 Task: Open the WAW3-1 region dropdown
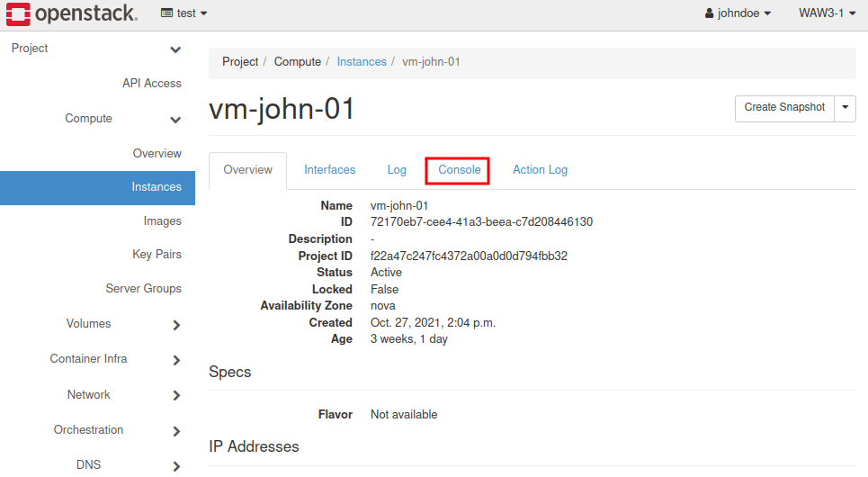[827, 13]
